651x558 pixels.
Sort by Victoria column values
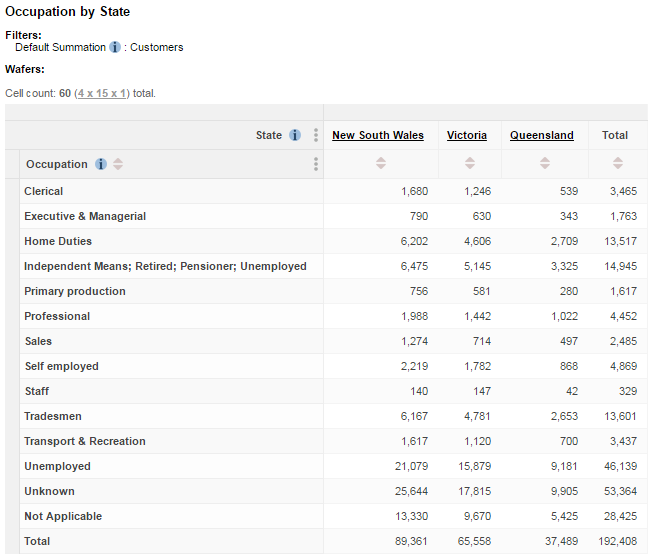coord(467,164)
